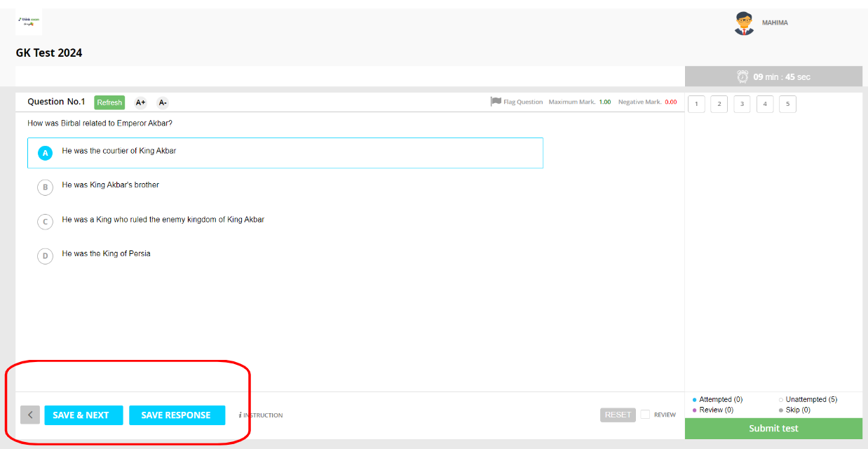
Task: Click the MAHIMA user avatar icon
Action: [744, 23]
